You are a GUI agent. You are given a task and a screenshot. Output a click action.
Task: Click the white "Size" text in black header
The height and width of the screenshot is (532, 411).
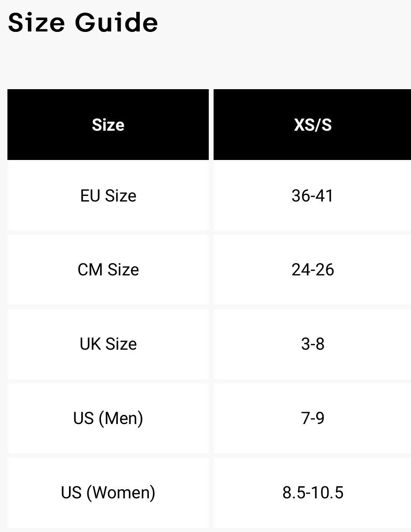pos(108,125)
